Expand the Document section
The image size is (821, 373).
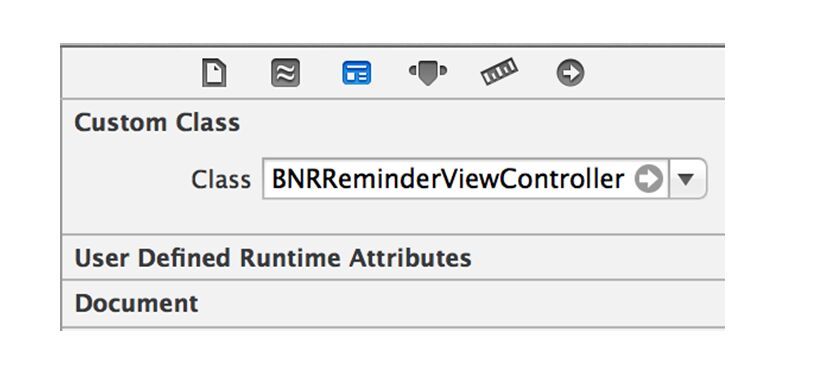137,303
